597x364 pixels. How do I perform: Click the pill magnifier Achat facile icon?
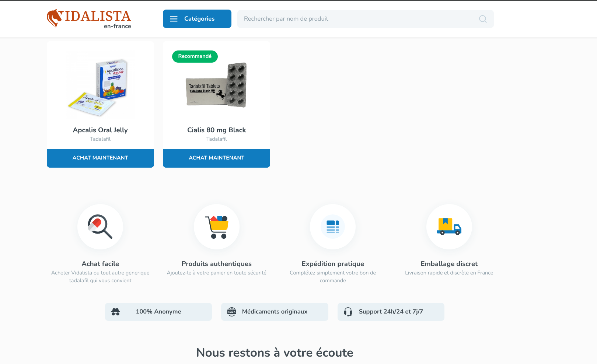tap(100, 227)
